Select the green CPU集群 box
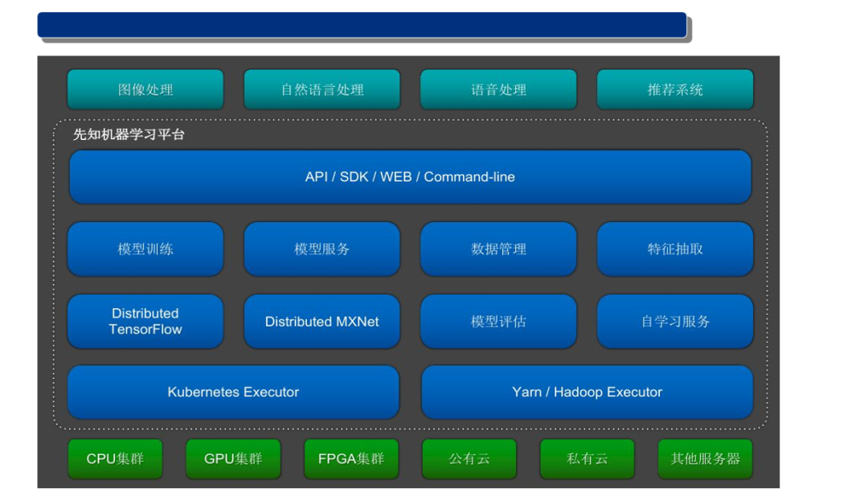This screenshot has width=868, height=489. (x=115, y=459)
